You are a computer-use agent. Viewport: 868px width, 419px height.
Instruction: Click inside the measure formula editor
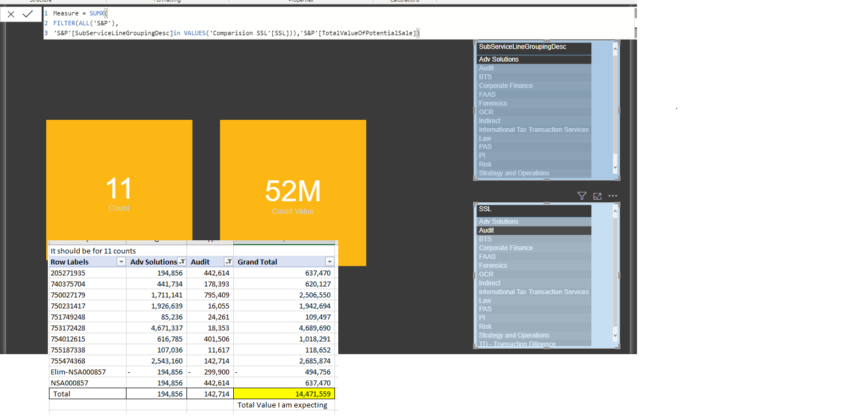pos(339,23)
